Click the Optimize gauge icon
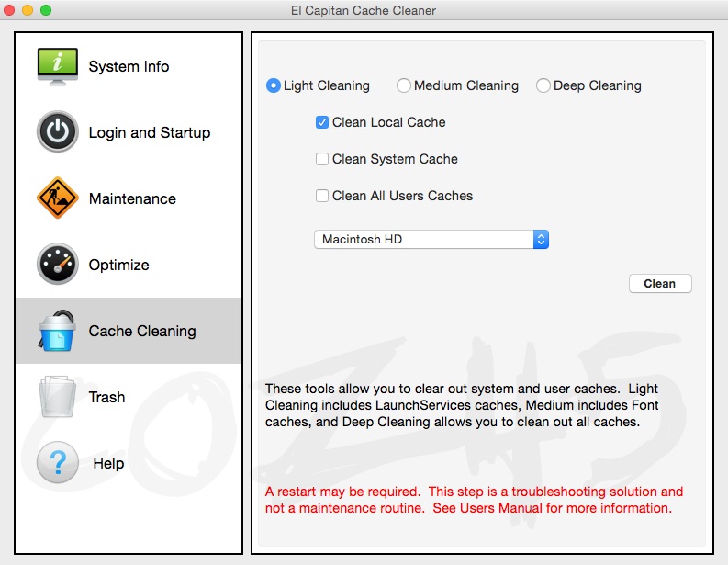Image resolution: width=728 pixels, height=565 pixels. (58, 264)
